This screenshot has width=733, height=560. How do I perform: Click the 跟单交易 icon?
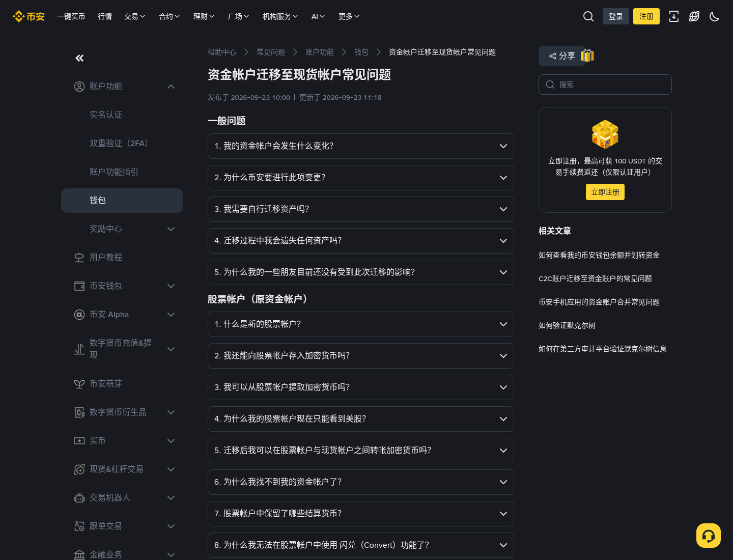(79, 526)
